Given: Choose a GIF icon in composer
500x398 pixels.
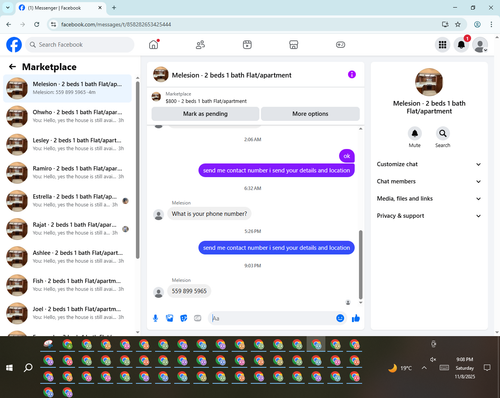Looking at the screenshot, I should point(198,318).
